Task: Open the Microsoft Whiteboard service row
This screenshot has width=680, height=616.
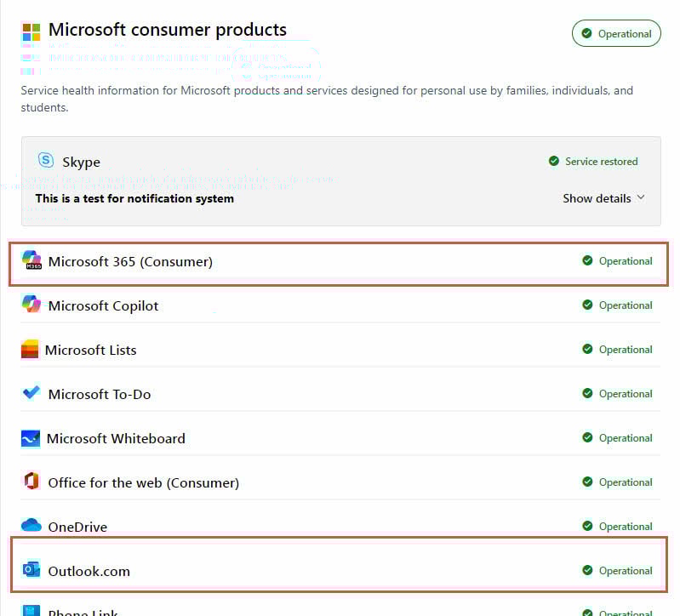Action: 340,438
